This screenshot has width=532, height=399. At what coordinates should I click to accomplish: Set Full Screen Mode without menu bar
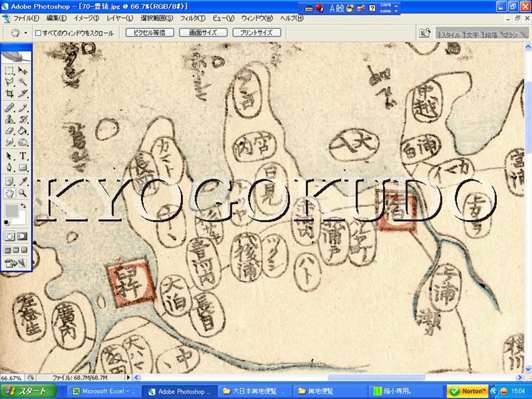(24, 250)
